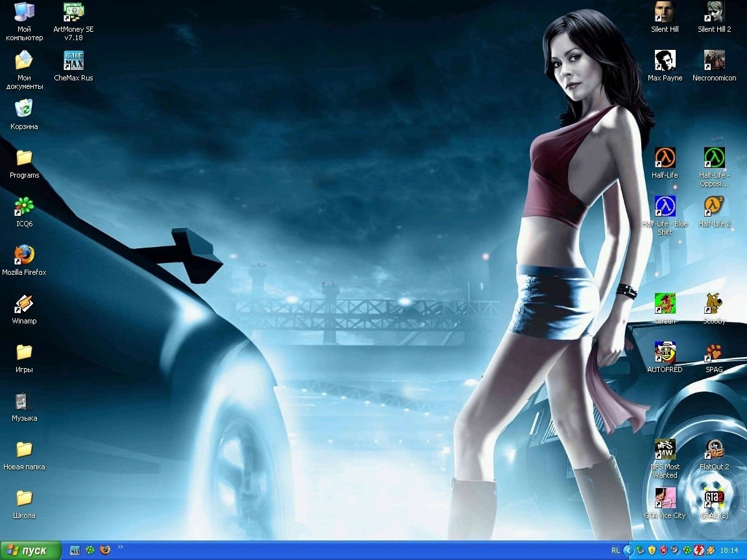Click the Winamp desktop shortcut
The image size is (747, 560).
24,304
